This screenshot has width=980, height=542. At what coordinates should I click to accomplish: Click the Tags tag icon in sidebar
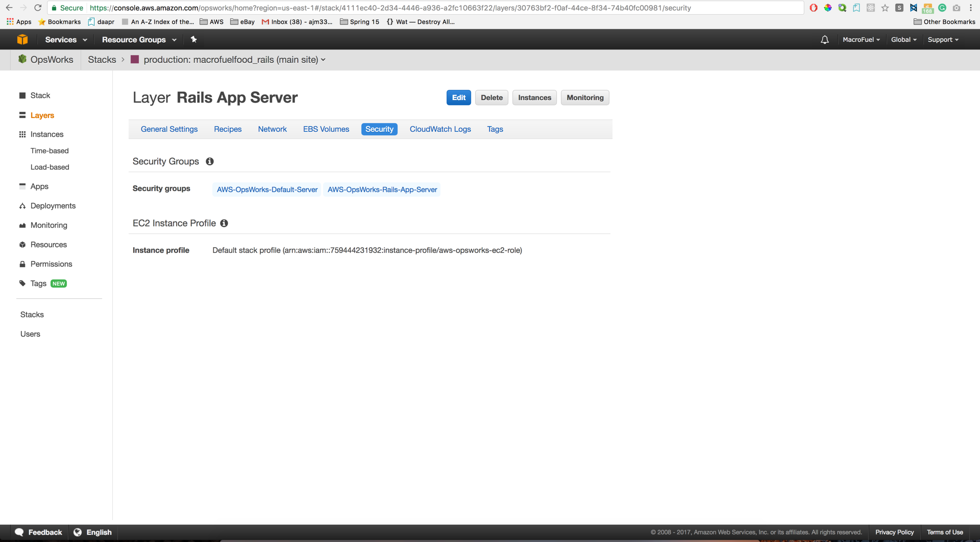point(22,283)
